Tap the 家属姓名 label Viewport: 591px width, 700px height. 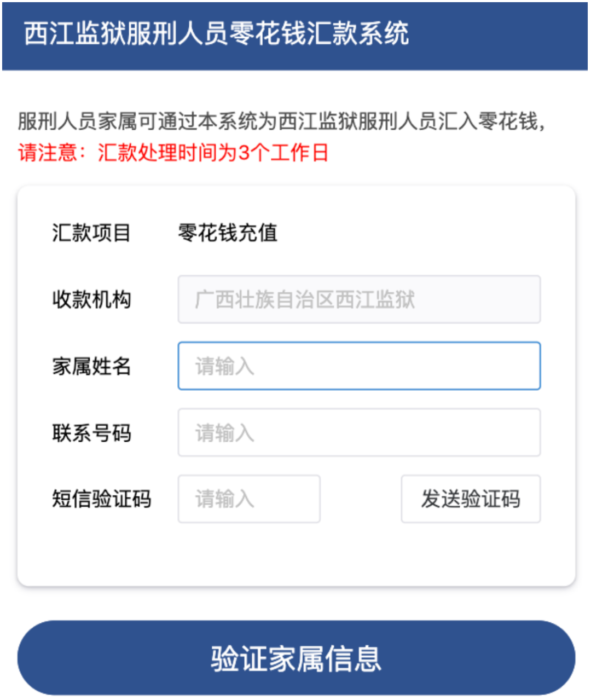click(x=91, y=366)
